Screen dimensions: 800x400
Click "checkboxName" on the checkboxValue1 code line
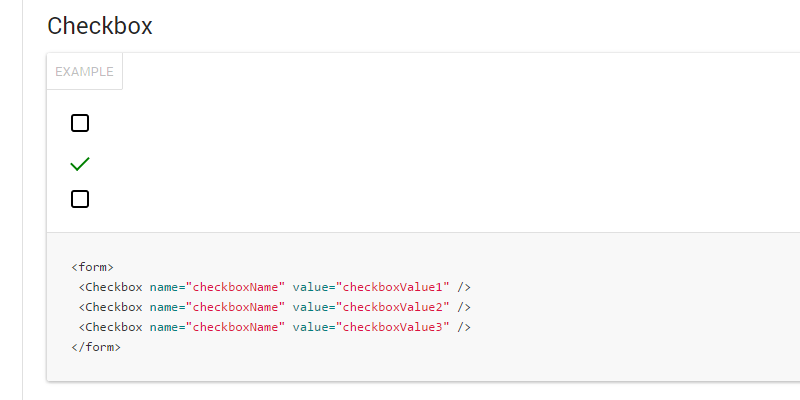pyautogui.click(x=236, y=287)
